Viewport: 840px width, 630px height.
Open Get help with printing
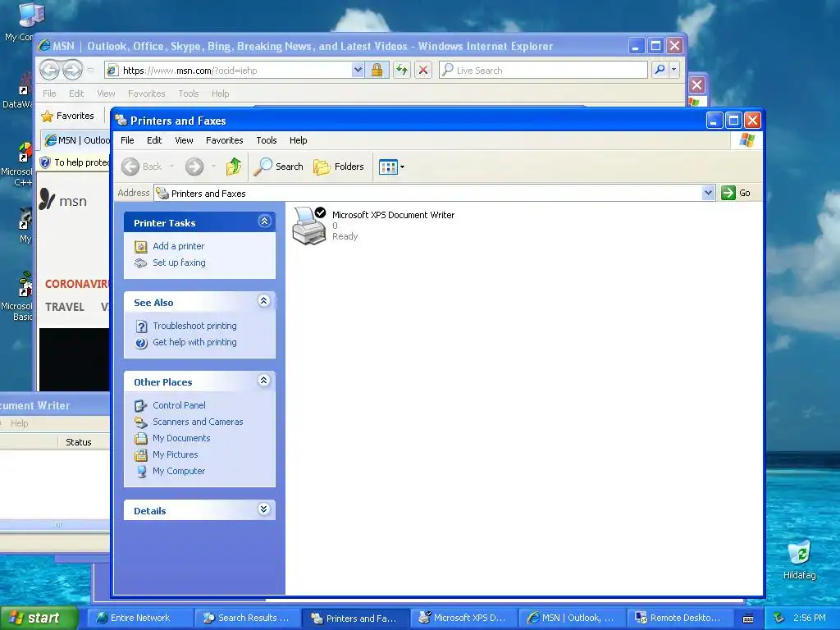tap(194, 342)
